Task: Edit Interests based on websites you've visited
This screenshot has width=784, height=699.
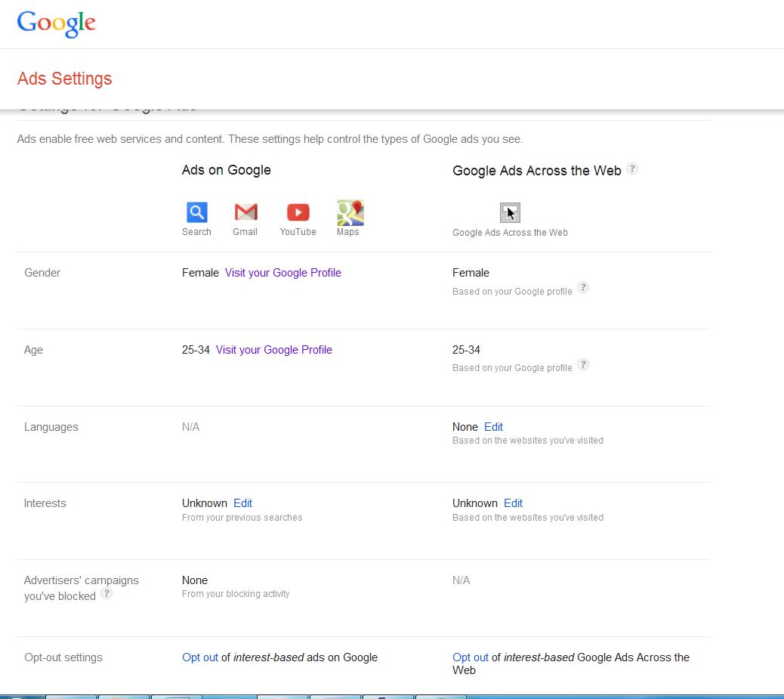Action: (x=513, y=503)
